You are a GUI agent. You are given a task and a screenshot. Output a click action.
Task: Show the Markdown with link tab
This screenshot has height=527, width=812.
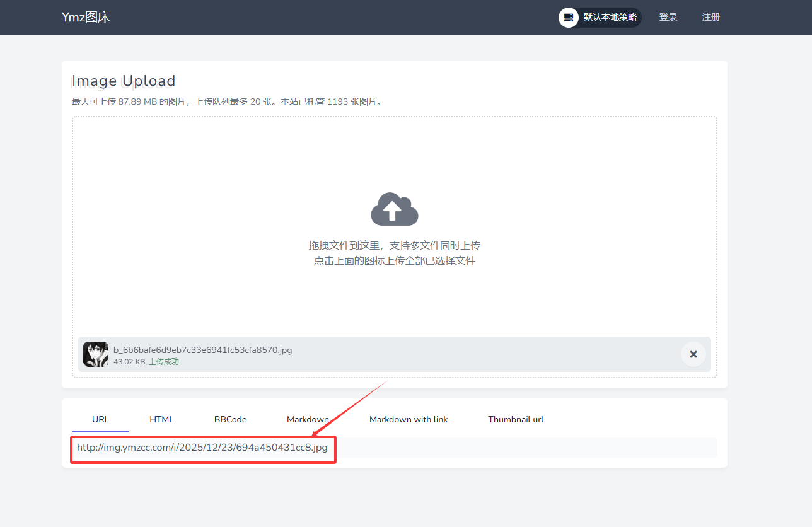pyautogui.click(x=409, y=419)
